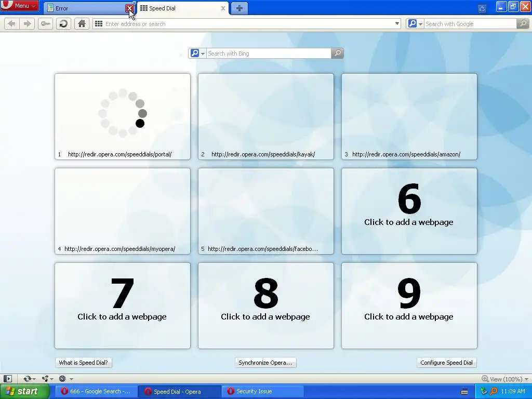The height and width of the screenshot is (399, 532).
Task: Go to the Home page
Action: click(x=82, y=24)
